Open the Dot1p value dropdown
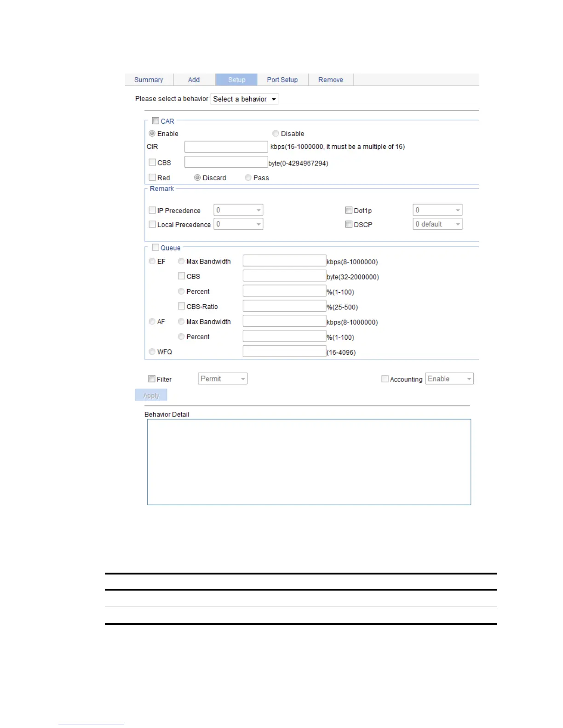563x728 pixels. click(437, 210)
